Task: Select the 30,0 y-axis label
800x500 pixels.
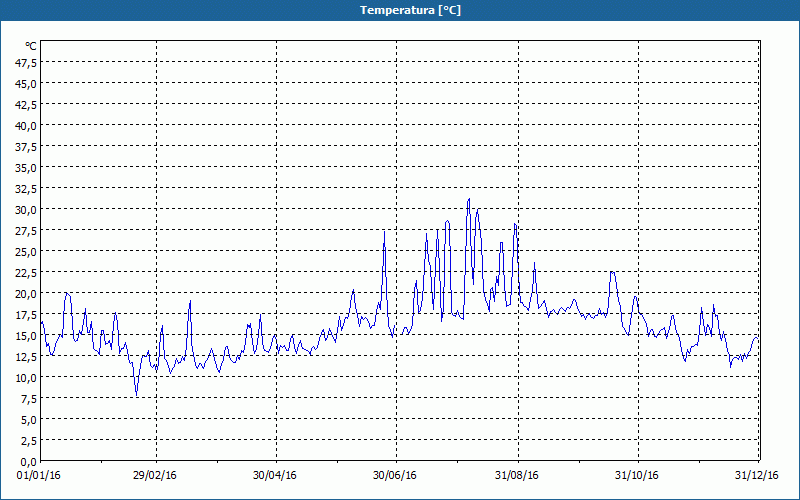Action: click(26, 210)
